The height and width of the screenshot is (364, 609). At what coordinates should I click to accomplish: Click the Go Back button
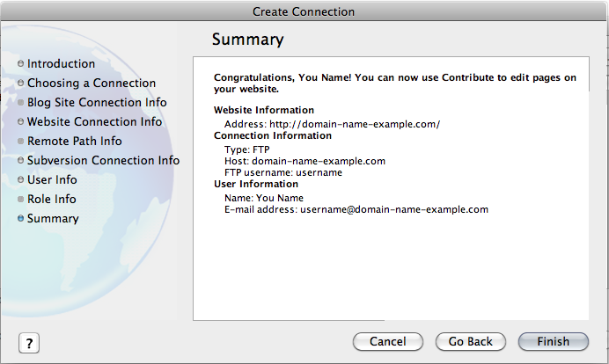click(x=470, y=341)
